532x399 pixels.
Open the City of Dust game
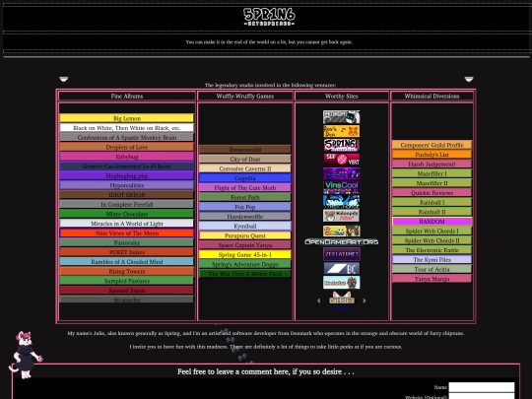tap(245, 159)
